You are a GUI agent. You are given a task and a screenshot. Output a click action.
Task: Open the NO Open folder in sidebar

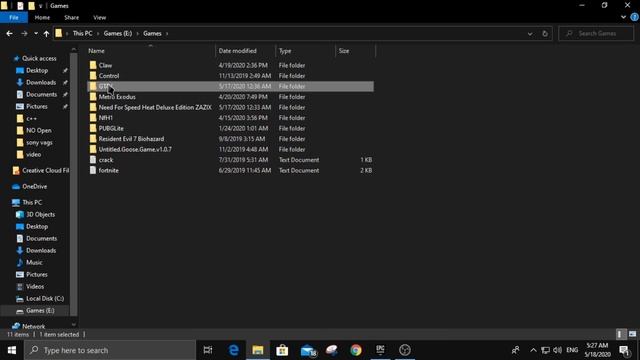pyautogui.click(x=38, y=131)
